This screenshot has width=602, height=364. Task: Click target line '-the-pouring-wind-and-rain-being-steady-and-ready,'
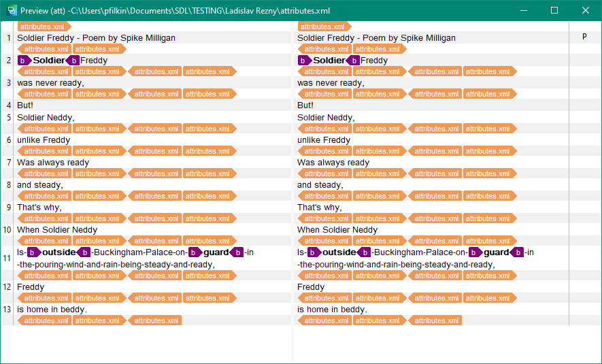(x=396, y=265)
